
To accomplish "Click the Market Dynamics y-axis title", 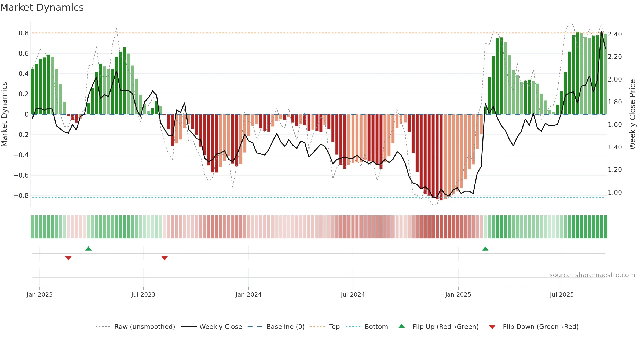I will tap(4, 114).
